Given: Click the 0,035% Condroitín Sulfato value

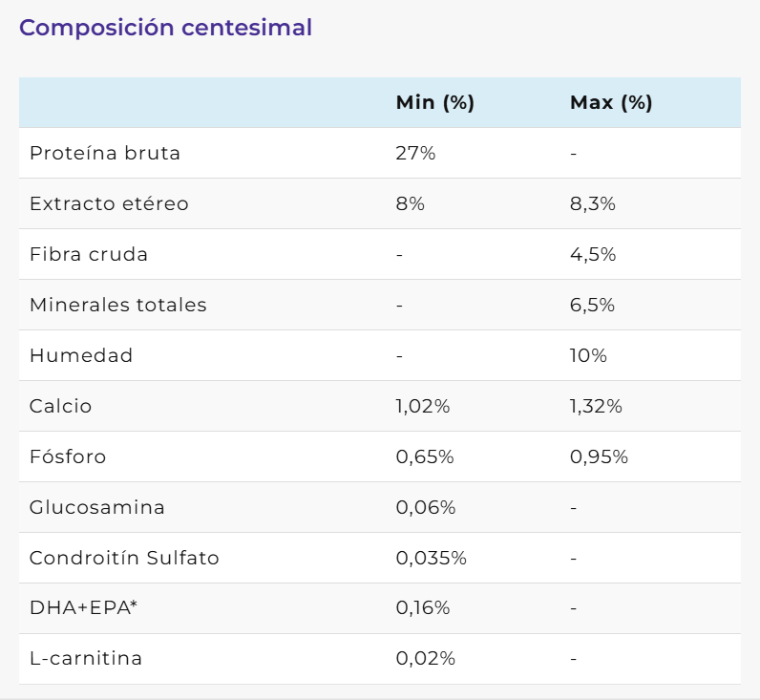Looking at the screenshot, I should tap(431, 558).
